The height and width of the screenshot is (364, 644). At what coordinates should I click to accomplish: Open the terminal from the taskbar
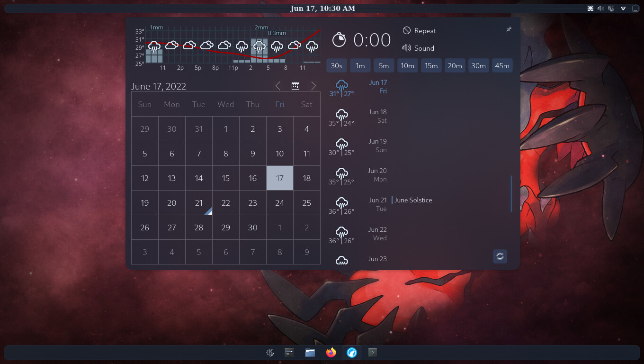pos(373,352)
